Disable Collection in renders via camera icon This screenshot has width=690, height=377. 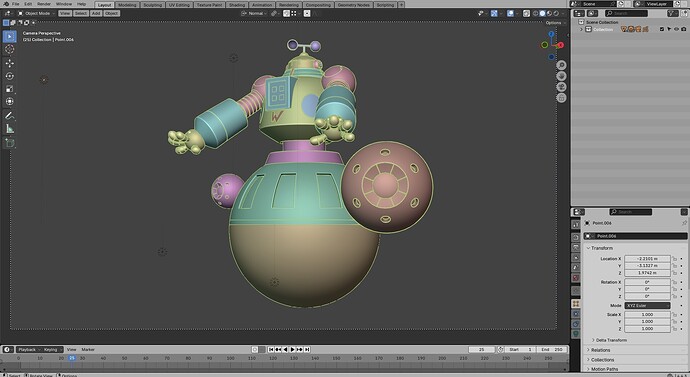click(683, 29)
